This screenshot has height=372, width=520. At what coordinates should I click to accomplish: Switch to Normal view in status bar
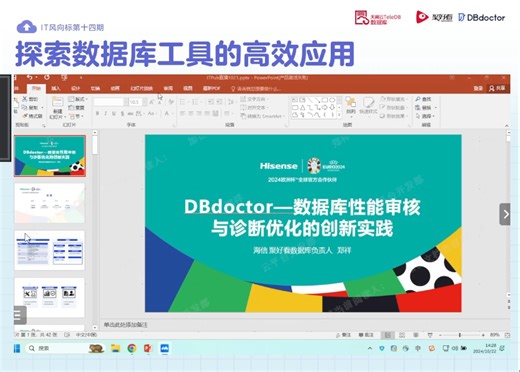pyautogui.click(x=388, y=335)
